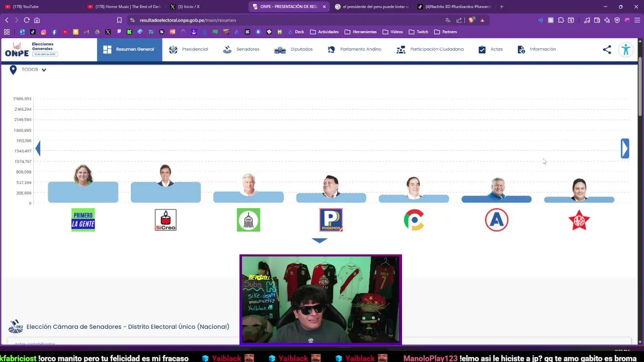This screenshot has width=644, height=362.
Task: Open the Herramientas bookmark folder
Action: point(361,32)
